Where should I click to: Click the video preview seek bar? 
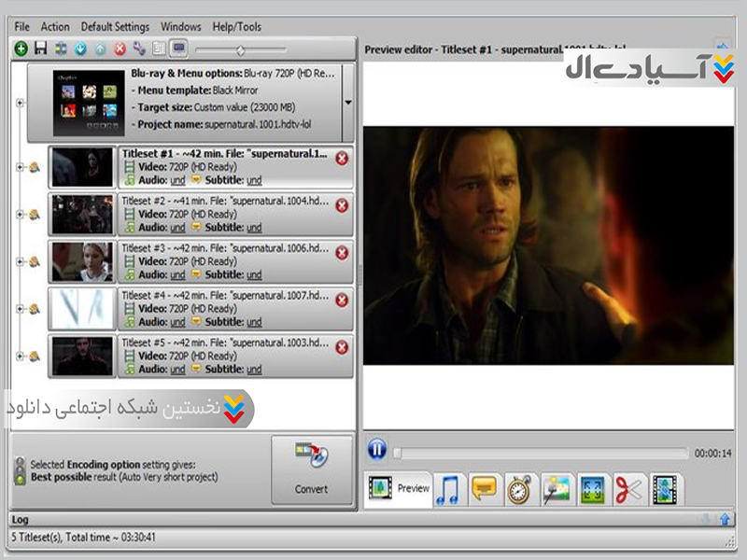pos(542,454)
